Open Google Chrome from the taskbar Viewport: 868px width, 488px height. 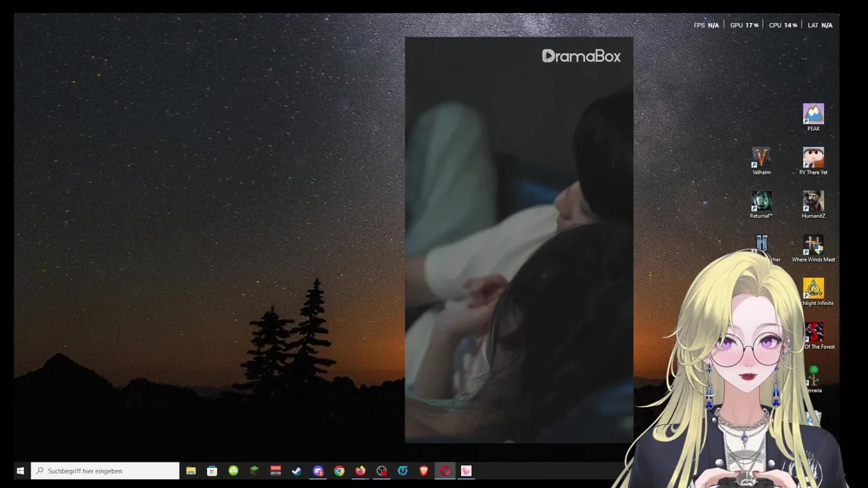[339, 470]
